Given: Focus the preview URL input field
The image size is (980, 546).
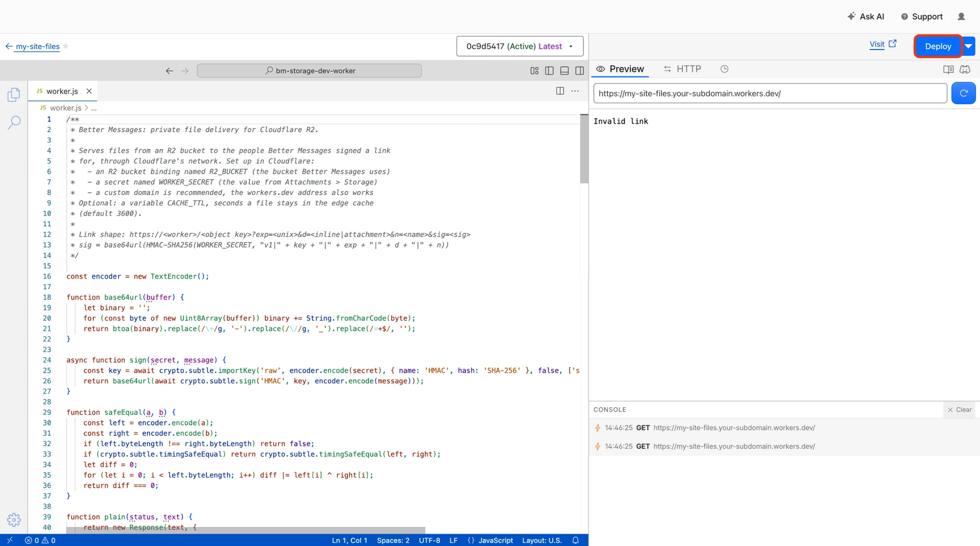Looking at the screenshot, I should click(x=770, y=93).
